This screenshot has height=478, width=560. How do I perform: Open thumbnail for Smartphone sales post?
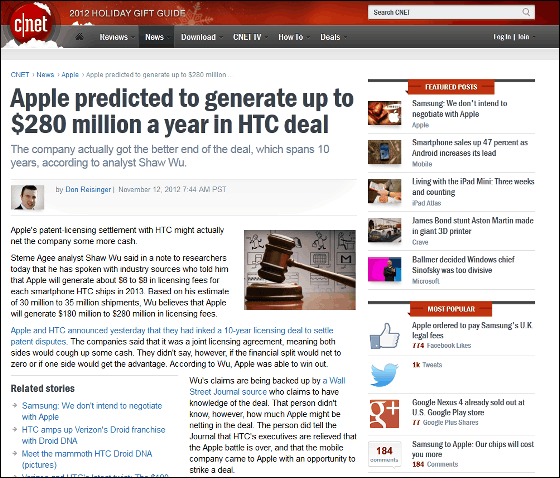(x=384, y=152)
